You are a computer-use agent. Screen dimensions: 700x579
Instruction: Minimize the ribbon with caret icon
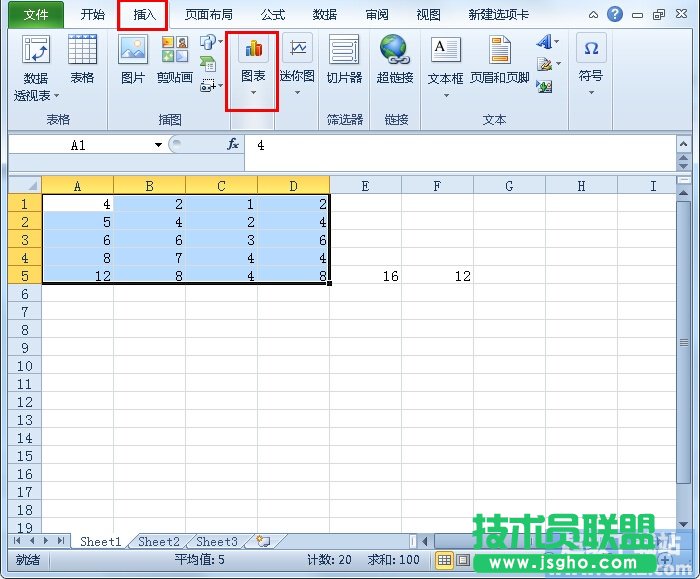tap(593, 15)
